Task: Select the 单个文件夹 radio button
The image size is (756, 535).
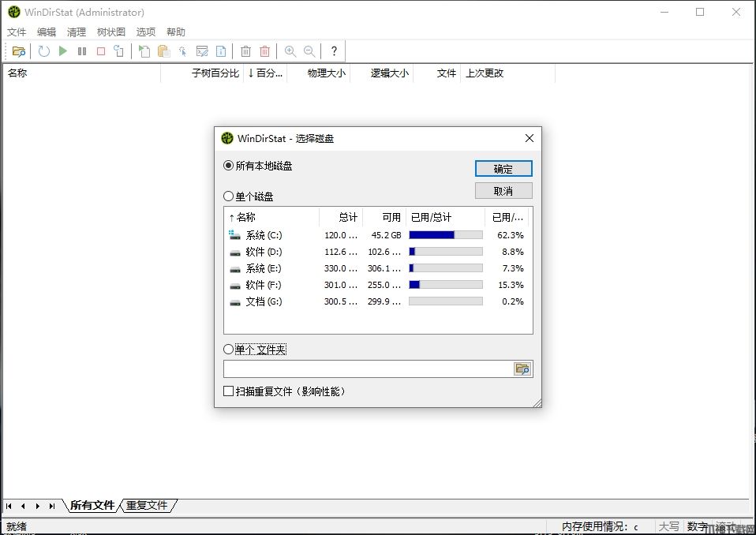Action: tap(229, 349)
